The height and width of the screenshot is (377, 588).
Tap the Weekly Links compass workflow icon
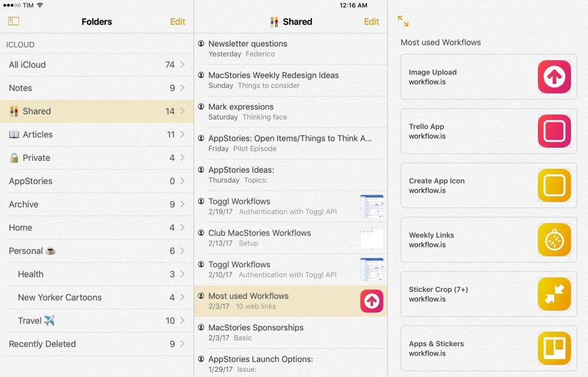point(554,240)
